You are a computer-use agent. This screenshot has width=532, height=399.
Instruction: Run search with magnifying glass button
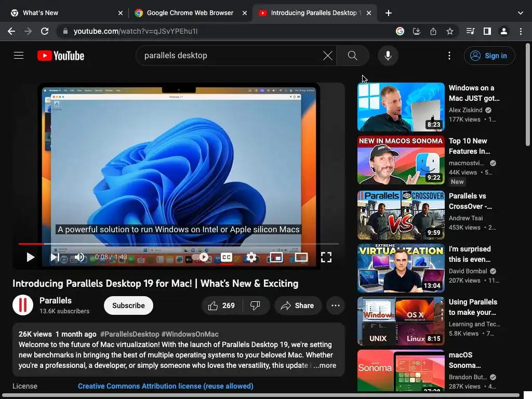pyautogui.click(x=353, y=56)
